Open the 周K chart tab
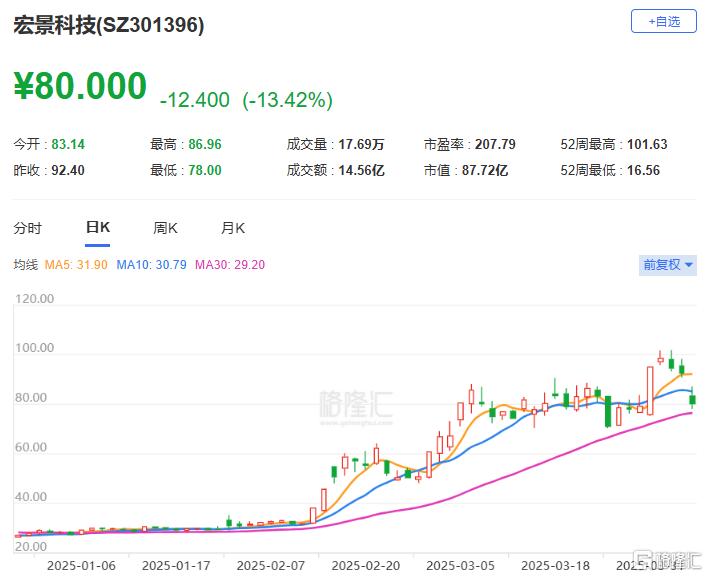This screenshot has width=708, height=577. [165, 228]
